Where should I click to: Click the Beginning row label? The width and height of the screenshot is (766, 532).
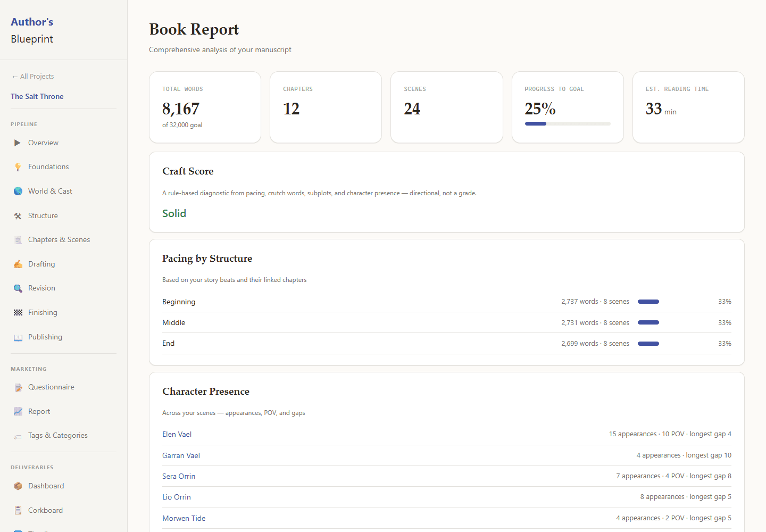[179, 302]
